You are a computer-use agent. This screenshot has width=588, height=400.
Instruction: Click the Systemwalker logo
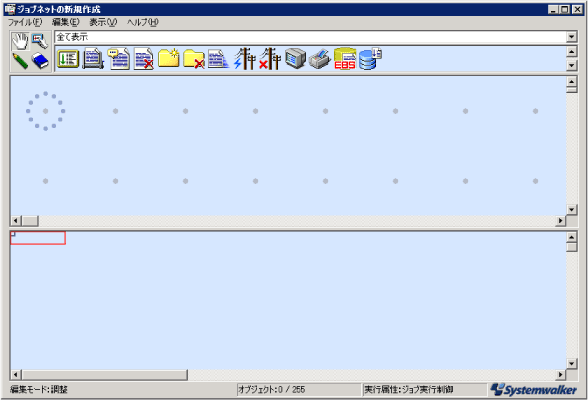tap(534, 390)
